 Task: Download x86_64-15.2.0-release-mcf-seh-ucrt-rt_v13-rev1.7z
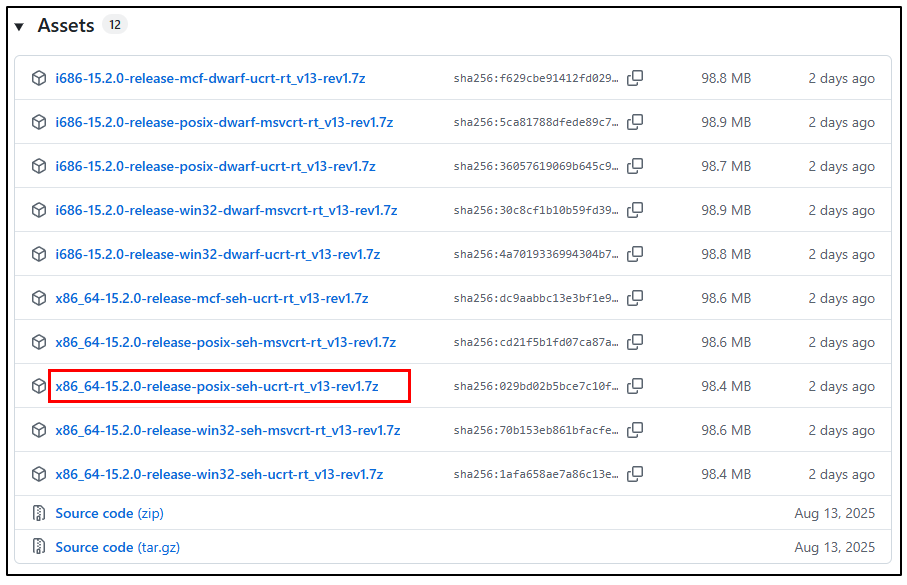pyautogui.click(x=212, y=298)
